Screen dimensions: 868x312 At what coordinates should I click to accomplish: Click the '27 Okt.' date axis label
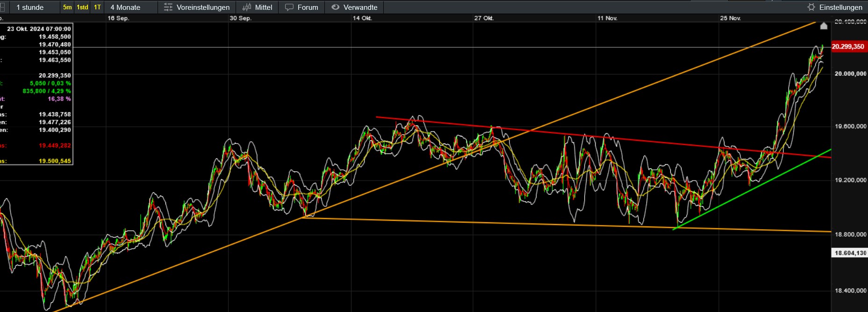pyautogui.click(x=484, y=18)
